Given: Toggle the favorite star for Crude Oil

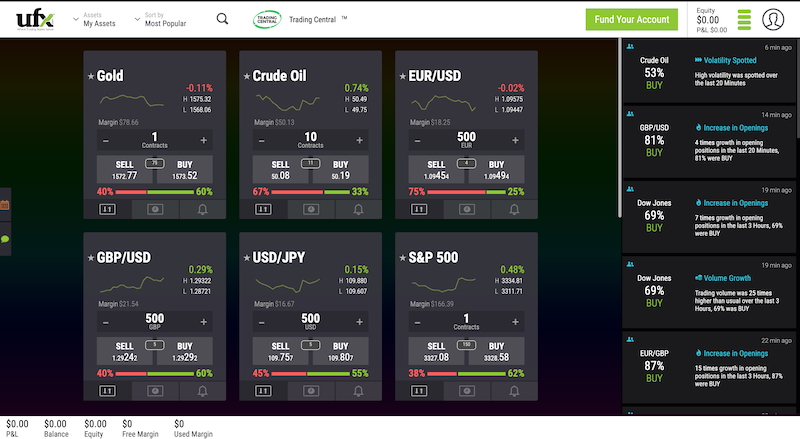Looking at the screenshot, I should tap(247, 76).
